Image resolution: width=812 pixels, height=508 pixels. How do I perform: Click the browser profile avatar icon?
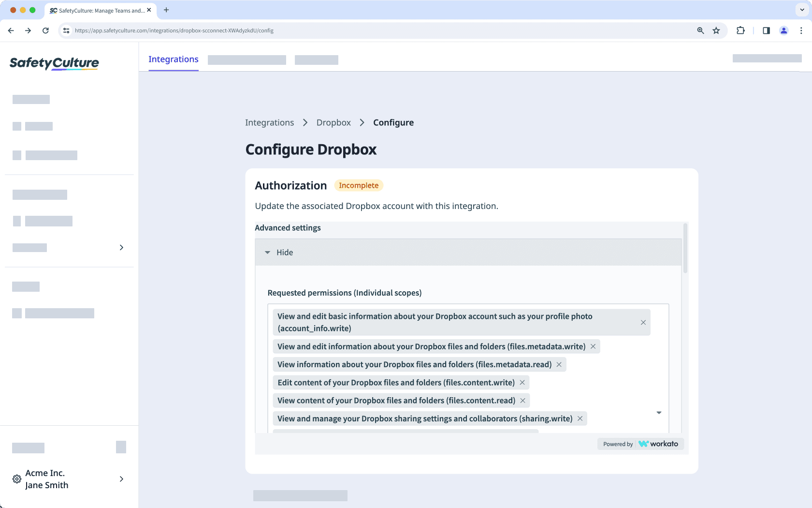pyautogui.click(x=784, y=30)
